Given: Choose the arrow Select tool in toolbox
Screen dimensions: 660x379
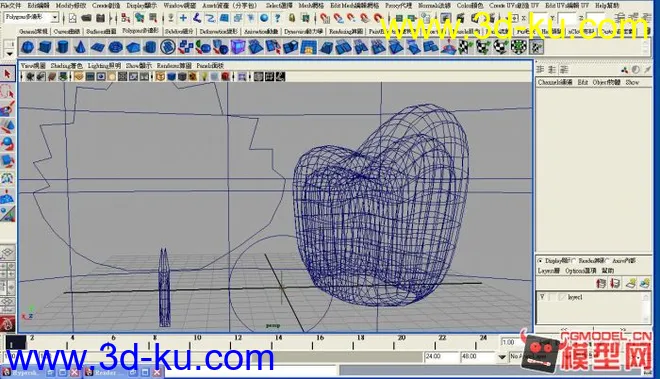Looking at the screenshot, I should click(7, 74).
